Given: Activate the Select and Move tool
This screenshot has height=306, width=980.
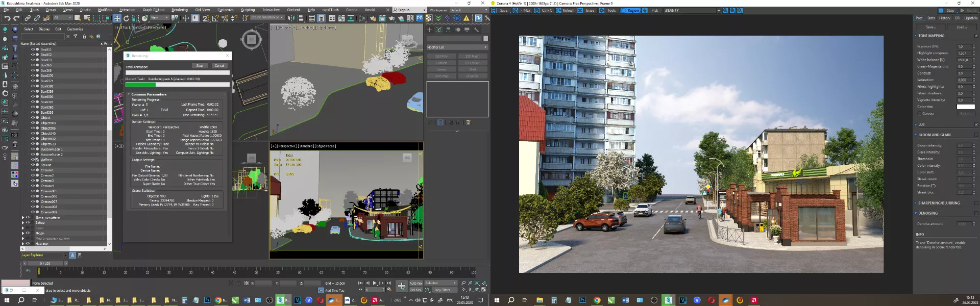Looking at the screenshot, I should coord(117,18).
